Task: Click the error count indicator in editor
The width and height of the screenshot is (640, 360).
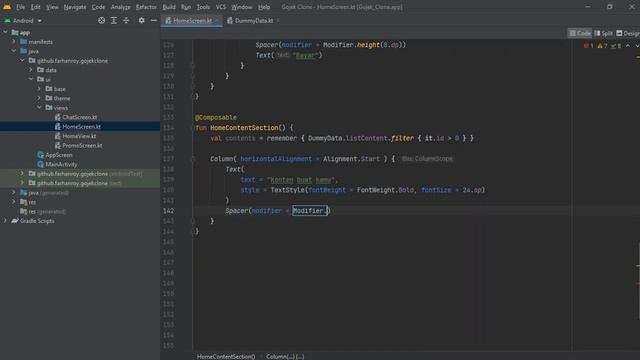Action: click(x=589, y=46)
